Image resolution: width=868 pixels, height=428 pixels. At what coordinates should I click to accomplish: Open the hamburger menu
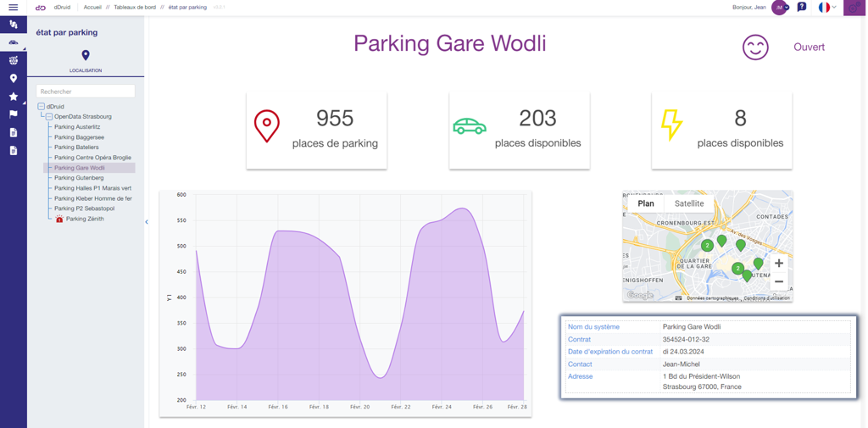point(14,7)
